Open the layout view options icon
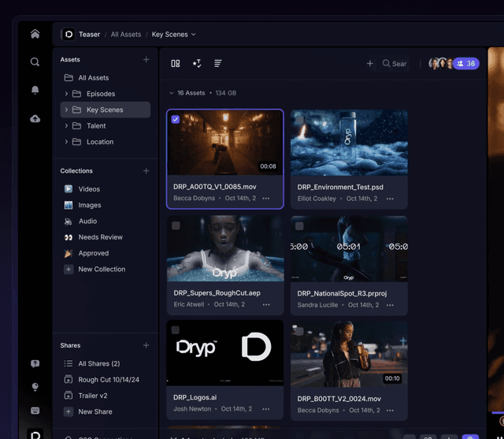Image resolution: width=504 pixels, height=439 pixels. pos(176,63)
